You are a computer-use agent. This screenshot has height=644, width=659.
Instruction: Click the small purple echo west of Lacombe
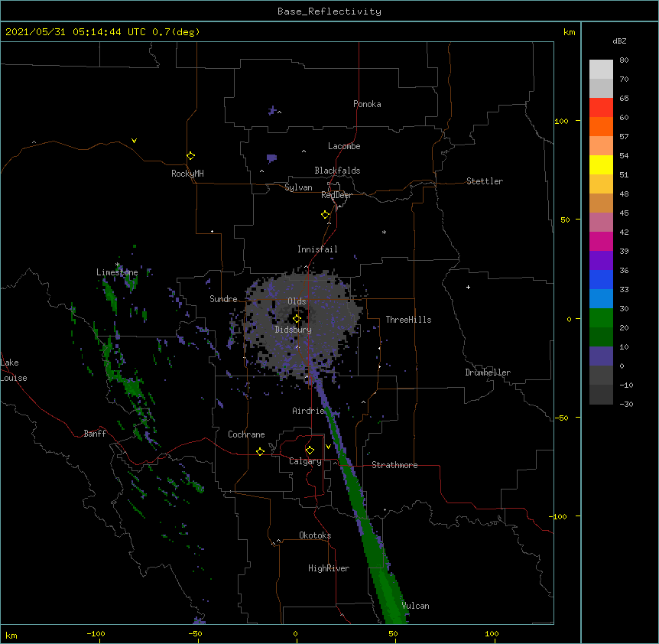click(x=271, y=158)
